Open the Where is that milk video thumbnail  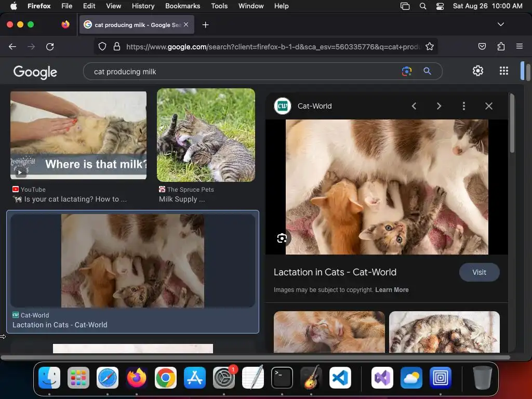click(78, 135)
